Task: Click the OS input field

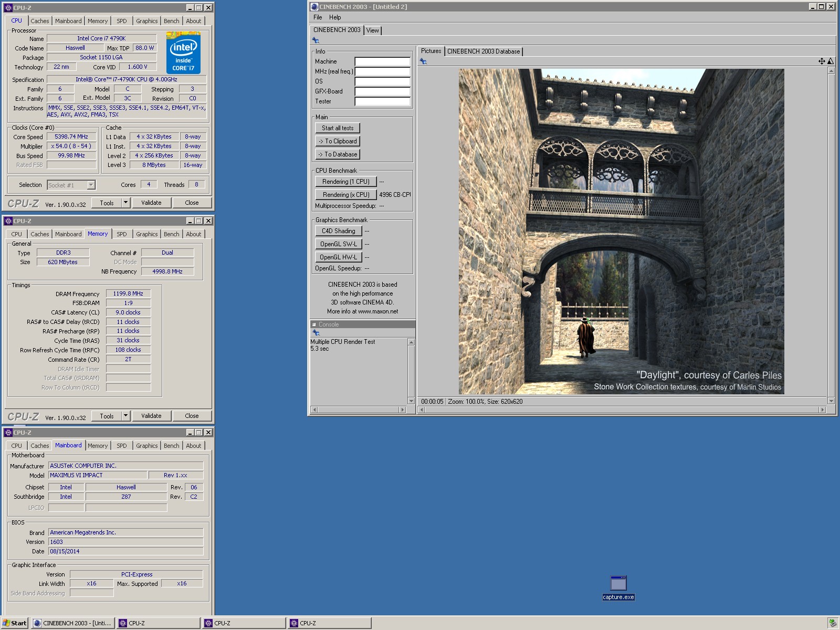Action: 382,81
